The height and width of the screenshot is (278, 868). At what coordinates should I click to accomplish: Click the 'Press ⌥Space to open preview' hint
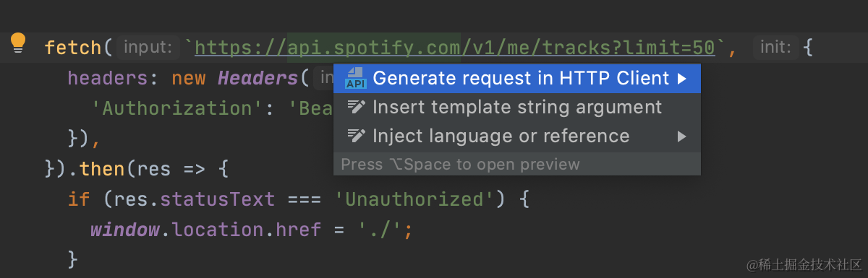click(460, 164)
